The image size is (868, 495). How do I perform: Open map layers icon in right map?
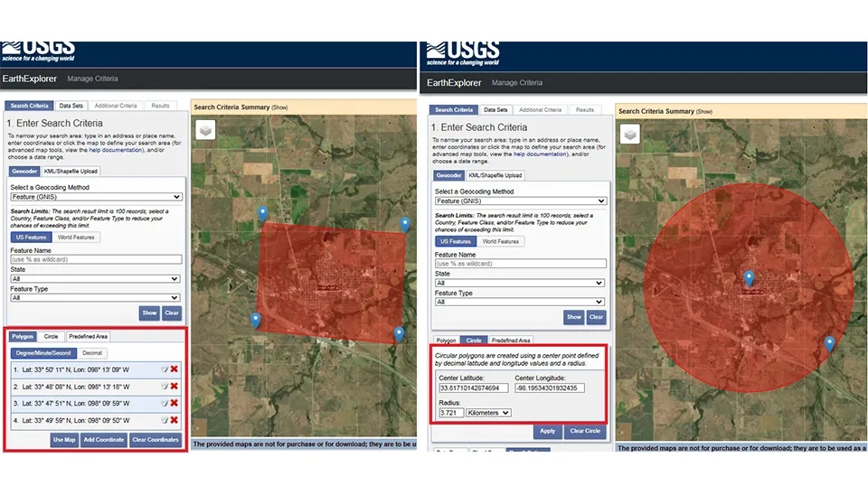tap(630, 135)
